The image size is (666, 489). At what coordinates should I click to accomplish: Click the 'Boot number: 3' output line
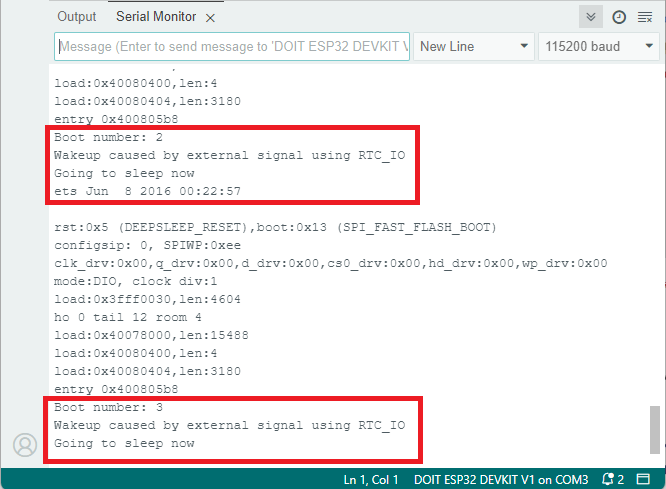tap(109, 407)
